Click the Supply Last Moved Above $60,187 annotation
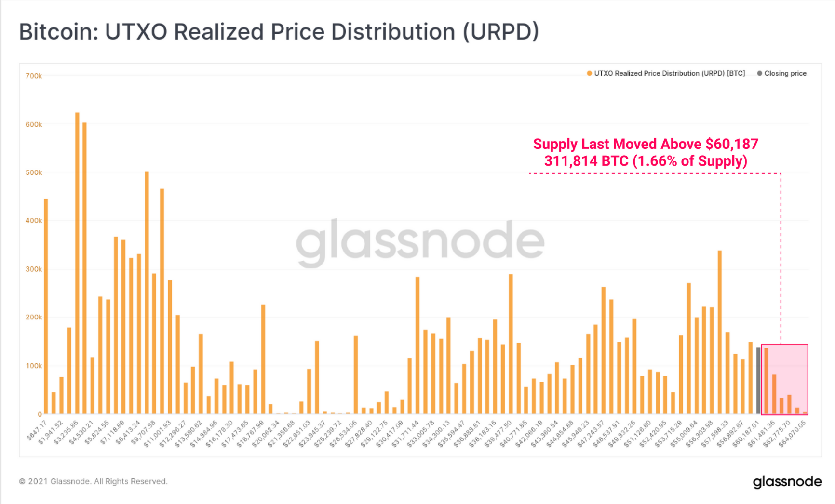 (x=646, y=144)
